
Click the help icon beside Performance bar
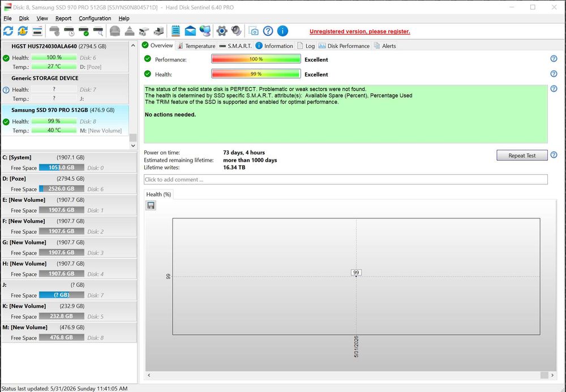click(x=554, y=59)
